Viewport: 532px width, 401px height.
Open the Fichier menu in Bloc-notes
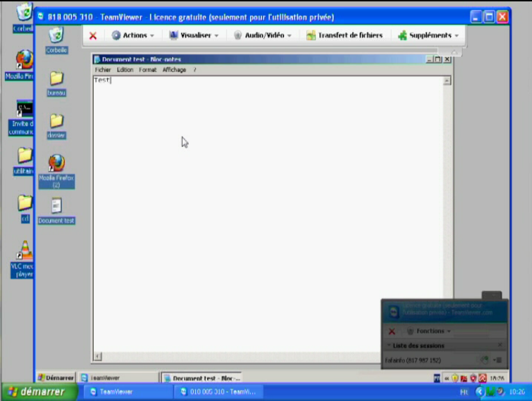[103, 70]
